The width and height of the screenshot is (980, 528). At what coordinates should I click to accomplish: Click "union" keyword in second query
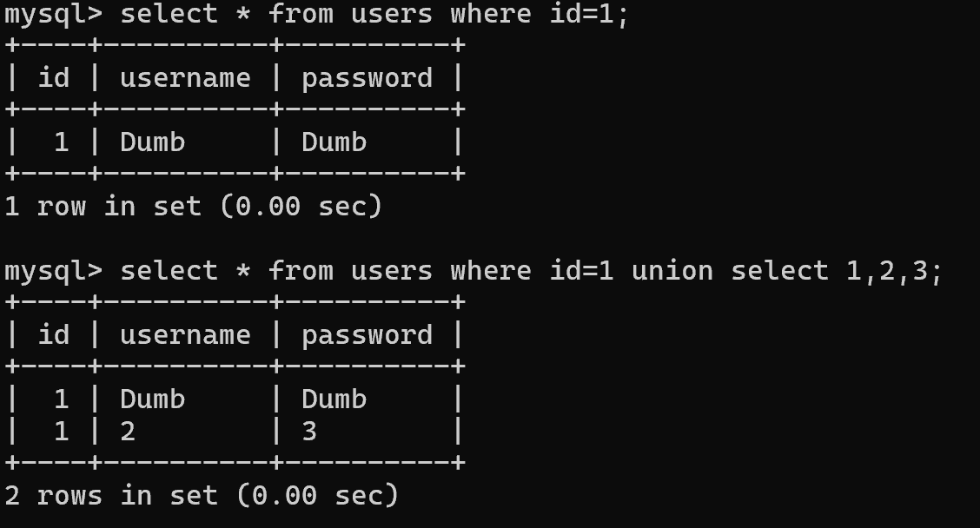672,271
